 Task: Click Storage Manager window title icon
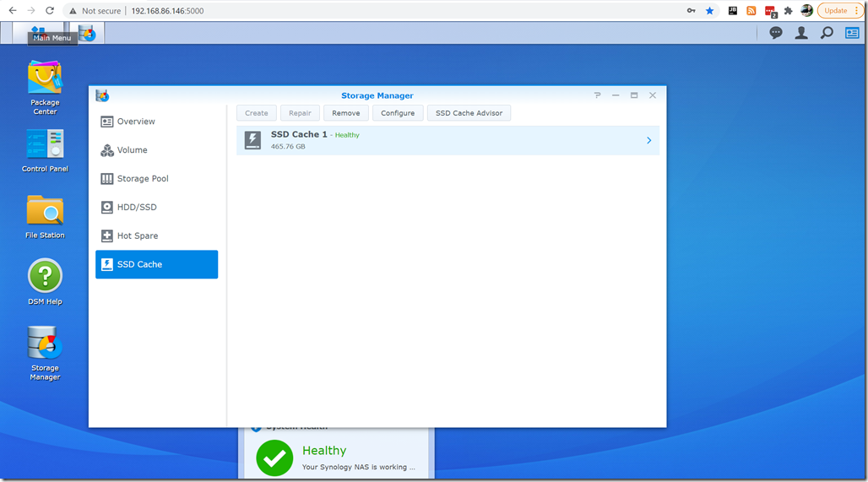pos(102,95)
